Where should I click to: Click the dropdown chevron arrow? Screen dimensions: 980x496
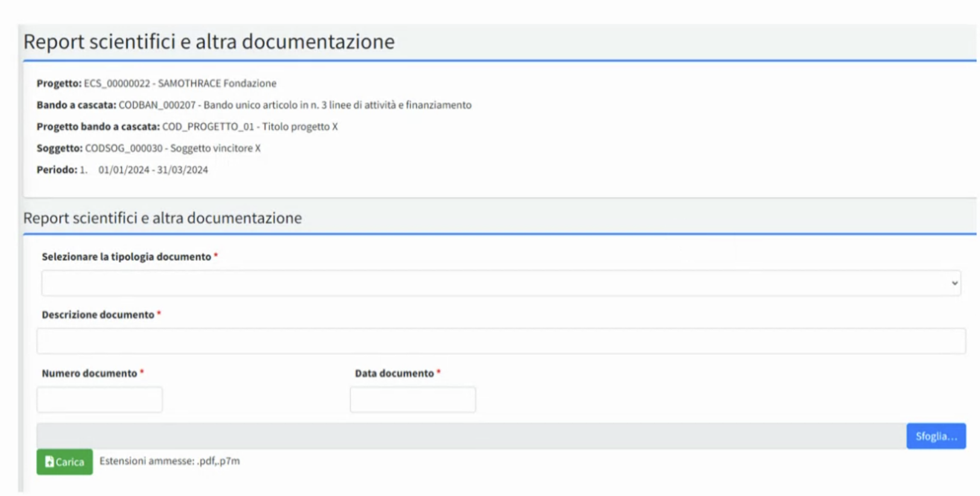click(x=955, y=283)
